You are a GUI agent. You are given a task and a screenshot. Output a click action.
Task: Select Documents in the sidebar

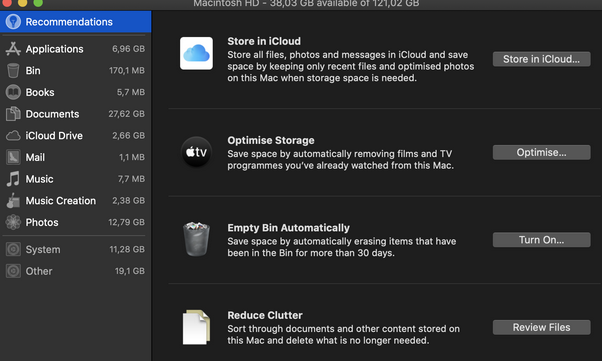[76, 114]
